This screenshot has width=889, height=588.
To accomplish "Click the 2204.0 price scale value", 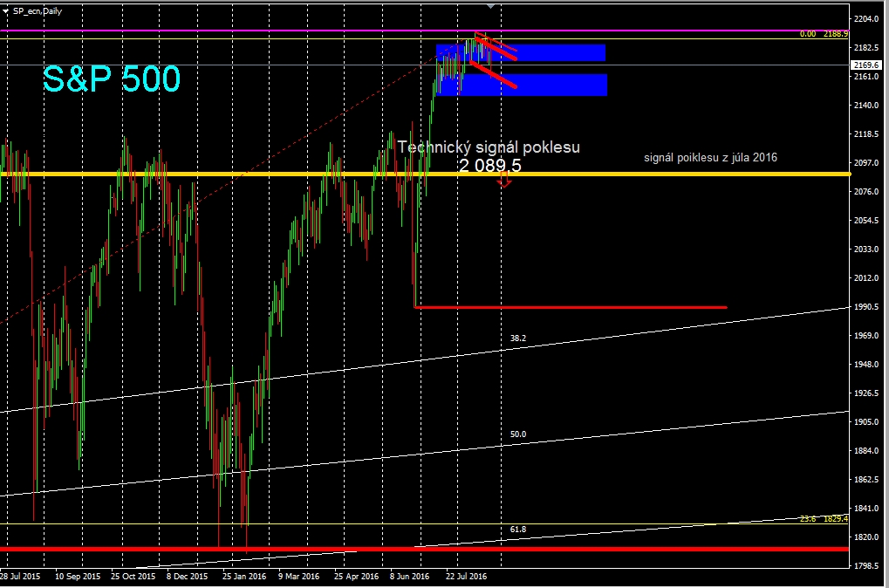I will coord(865,19).
